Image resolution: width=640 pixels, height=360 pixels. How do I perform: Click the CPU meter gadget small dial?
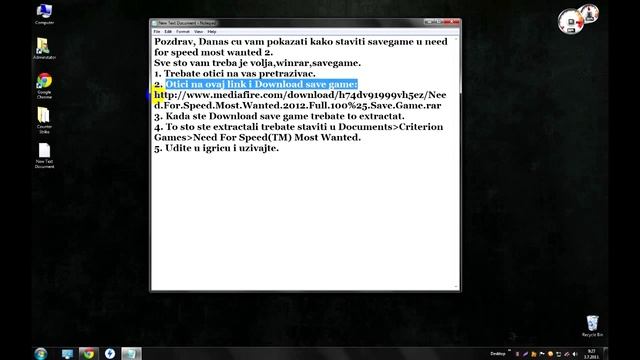click(x=589, y=13)
